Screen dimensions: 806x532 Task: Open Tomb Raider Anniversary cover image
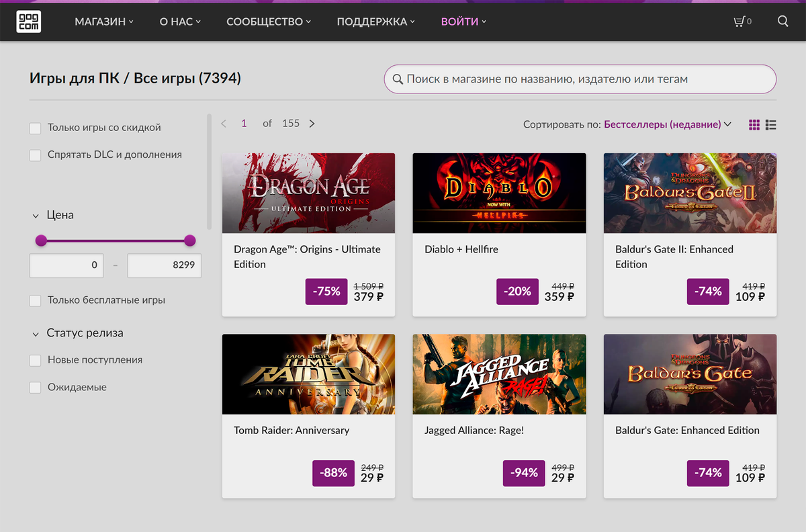(x=308, y=374)
